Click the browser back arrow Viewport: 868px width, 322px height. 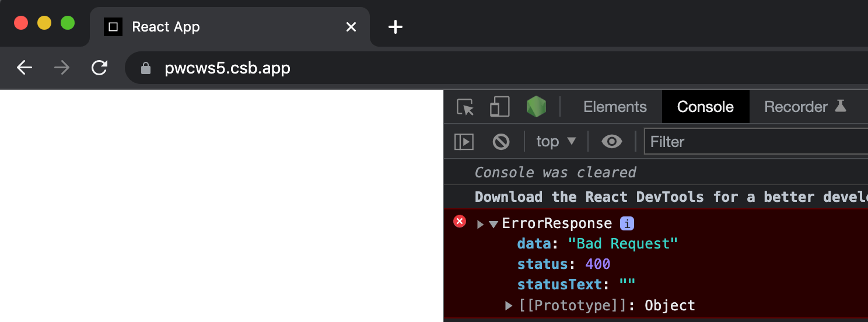click(24, 68)
